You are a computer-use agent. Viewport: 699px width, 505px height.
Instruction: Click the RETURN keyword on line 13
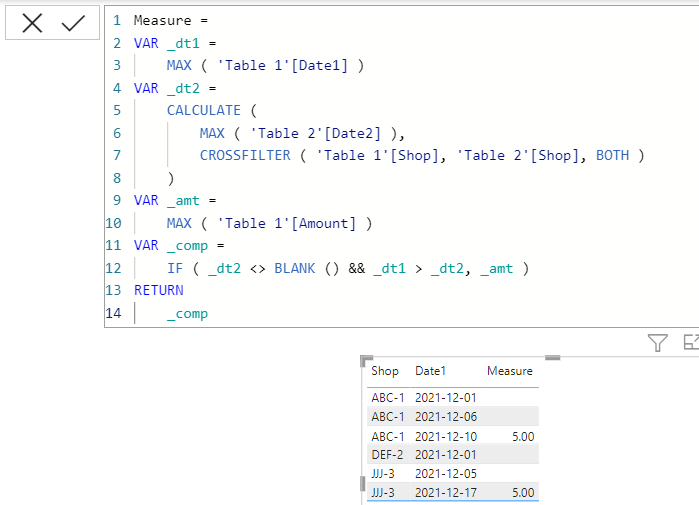[159, 290]
